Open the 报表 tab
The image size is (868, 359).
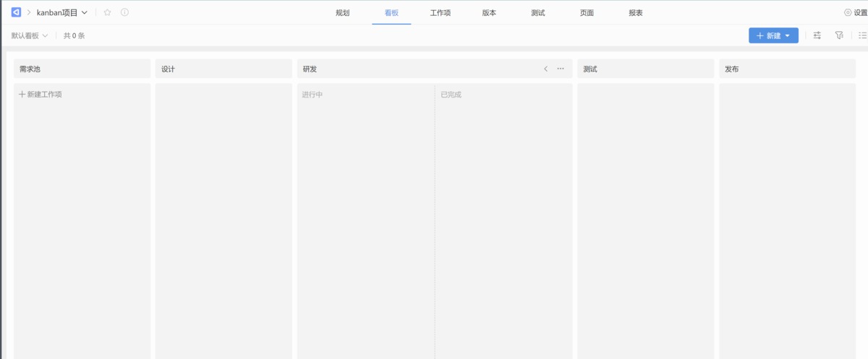tap(636, 12)
